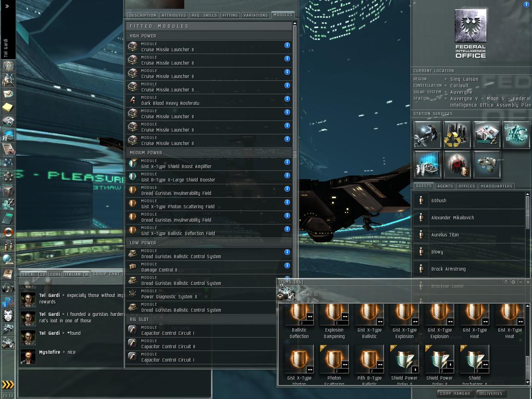
Task: Open the star map constellation icon in sidebar
Action: tap(8, 163)
